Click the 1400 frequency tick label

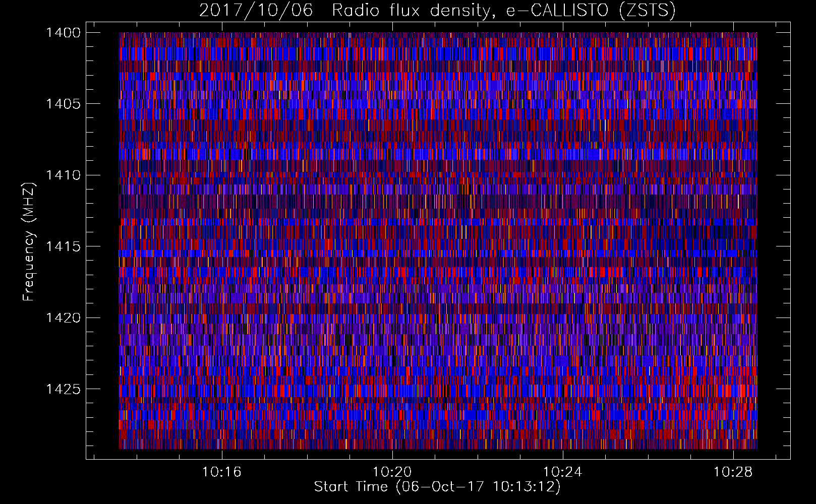click(63, 33)
